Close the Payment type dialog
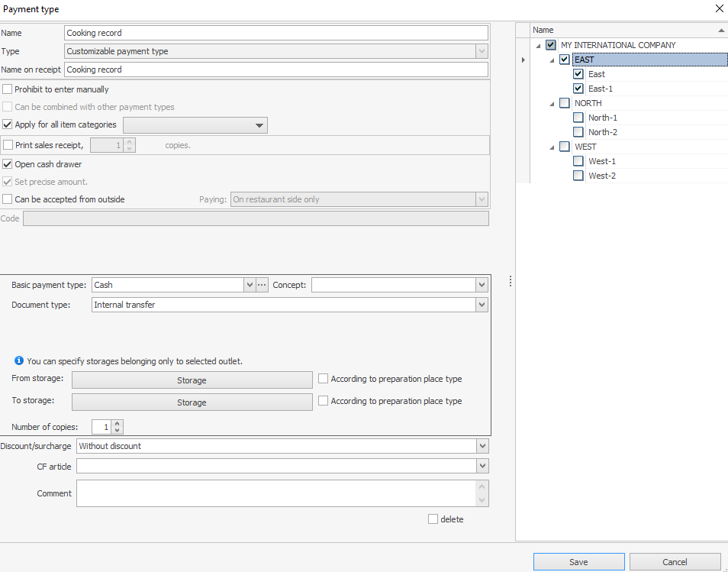The height and width of the screenshot is (572, 728). [x=719, y=9]
